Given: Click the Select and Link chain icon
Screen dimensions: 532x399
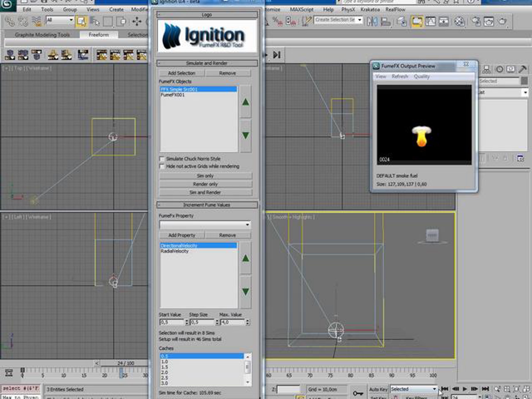Looking at the screenshot, I should click(x=10, y=22).
